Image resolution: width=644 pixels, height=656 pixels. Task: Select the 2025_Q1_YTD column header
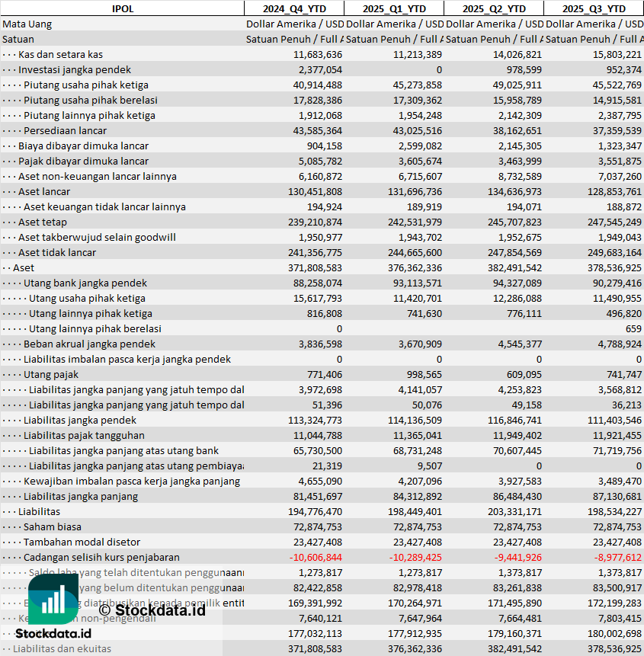[x=393, y=8]
